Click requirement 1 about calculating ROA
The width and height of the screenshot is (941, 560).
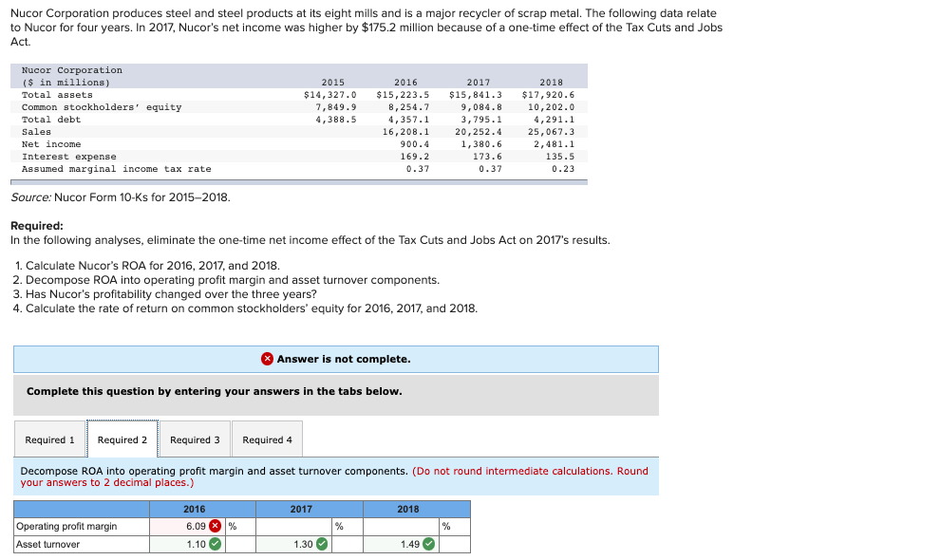pyautogui.click(x=146, y=266)
